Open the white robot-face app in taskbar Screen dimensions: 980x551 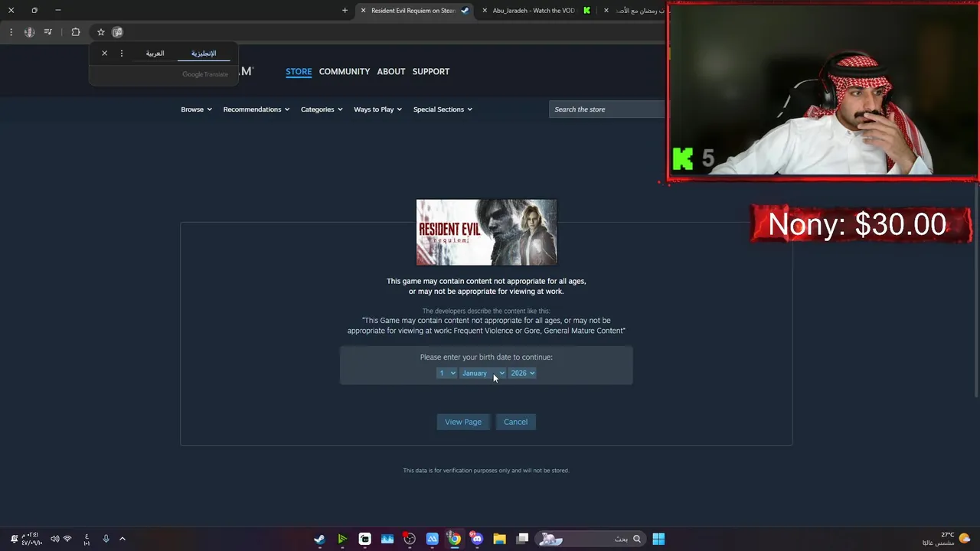point(364,539)
